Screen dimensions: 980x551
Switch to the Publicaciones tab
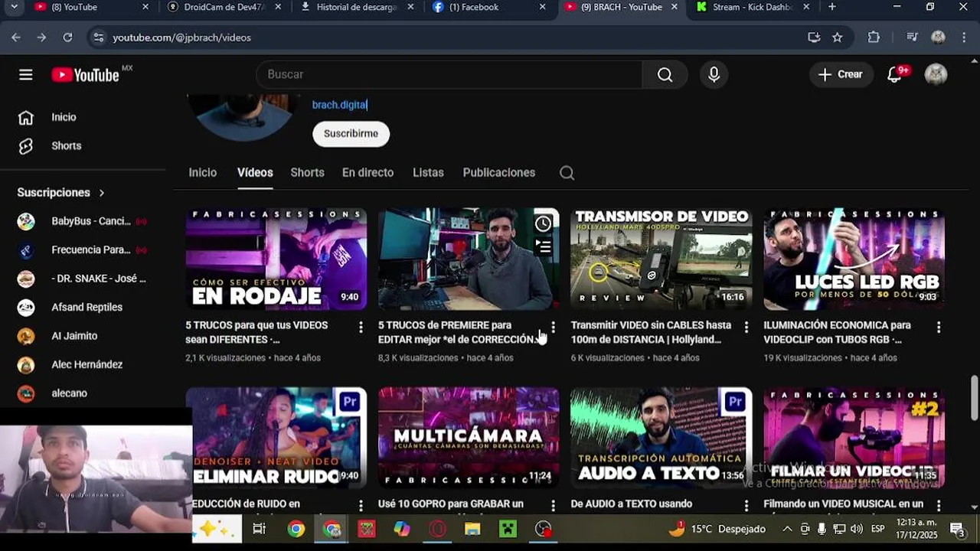[499, 173]
